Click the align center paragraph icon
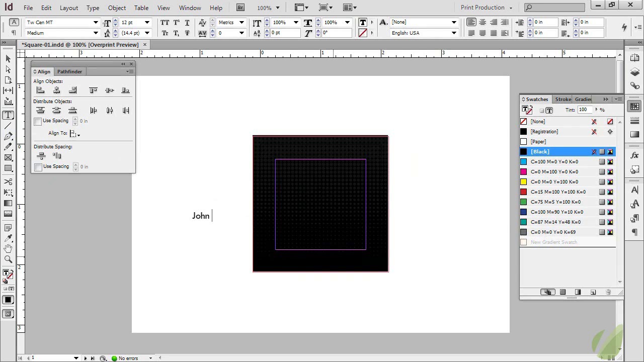Screen dimensions: 644x362 tap(482, 22)
